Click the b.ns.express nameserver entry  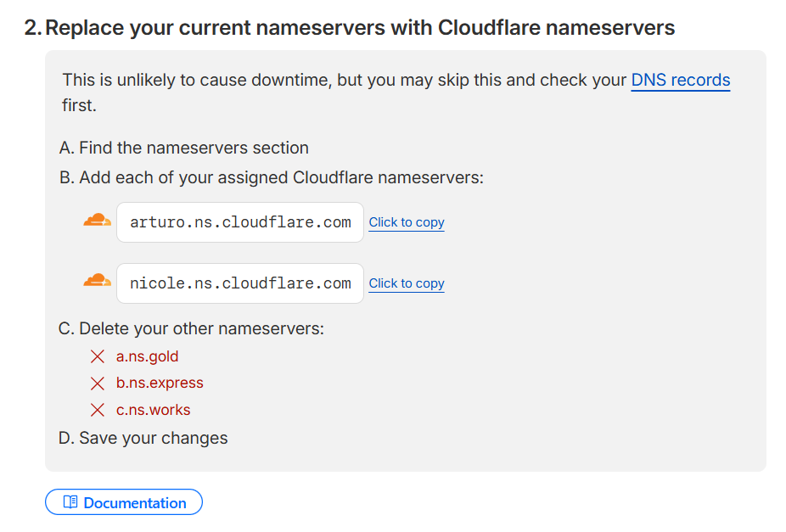pyautogui.click(x=160, y=383)
